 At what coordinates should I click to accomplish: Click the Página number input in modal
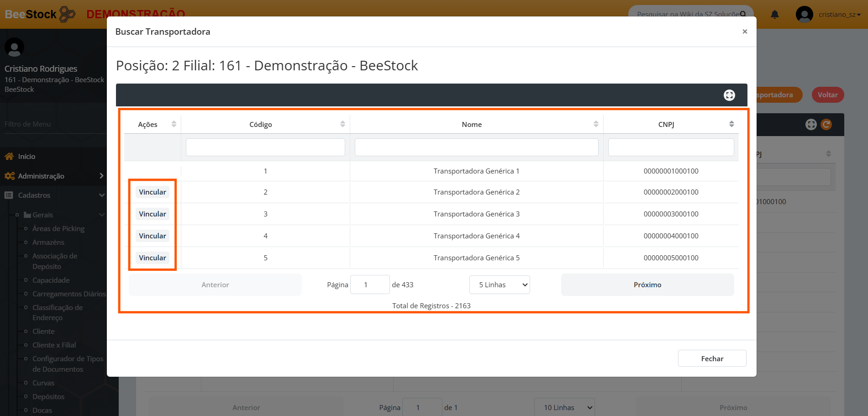point(369,285)
